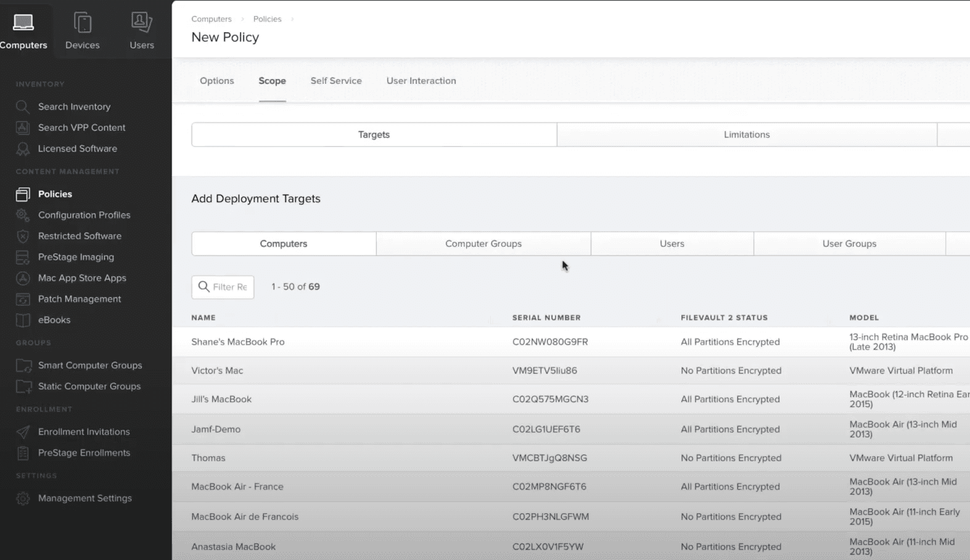Click the Search VPP Content icon
Viewport: 970px width, 560px height.
tap(23, 128)
